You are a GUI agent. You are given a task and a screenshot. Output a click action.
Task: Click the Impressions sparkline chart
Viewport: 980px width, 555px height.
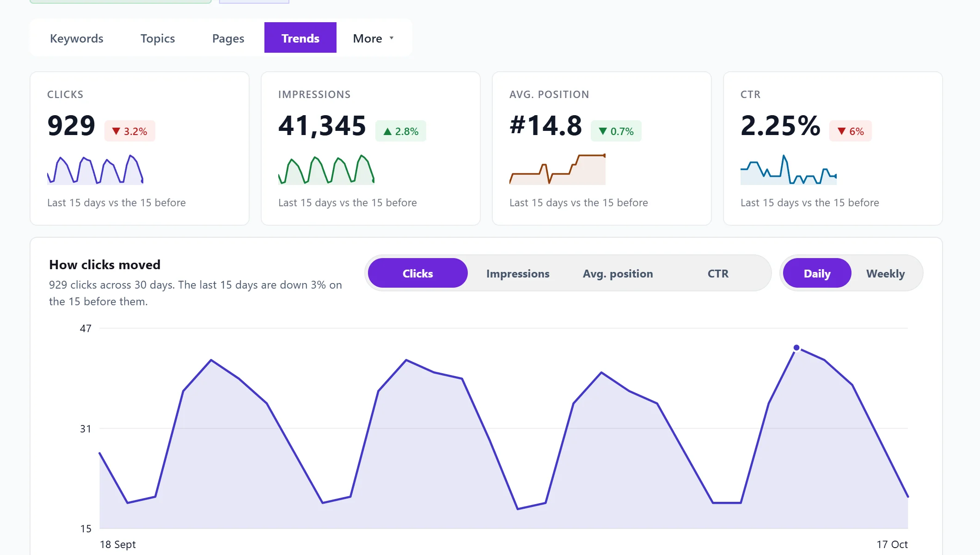tap(326, 170)
